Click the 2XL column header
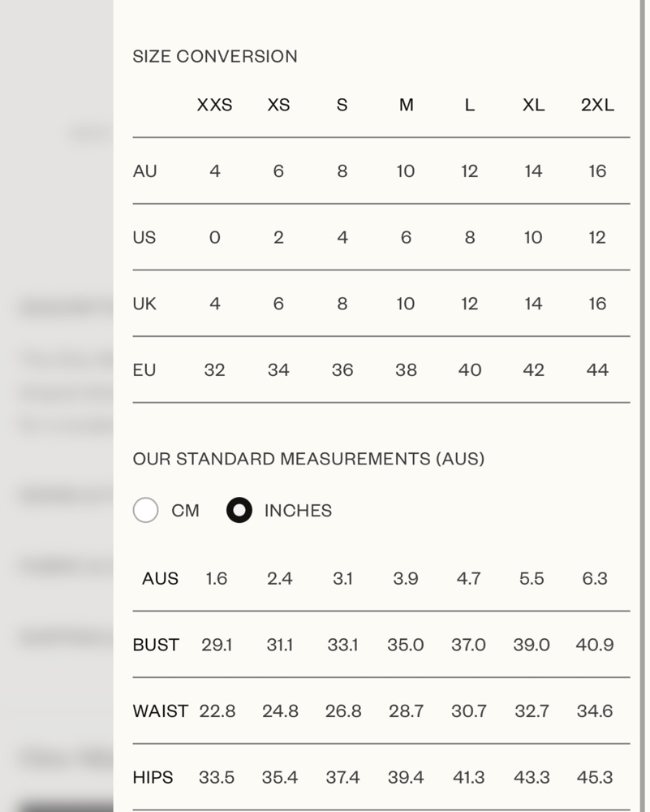The height and width of the screenshot is (812, 650). click(597, 105)
